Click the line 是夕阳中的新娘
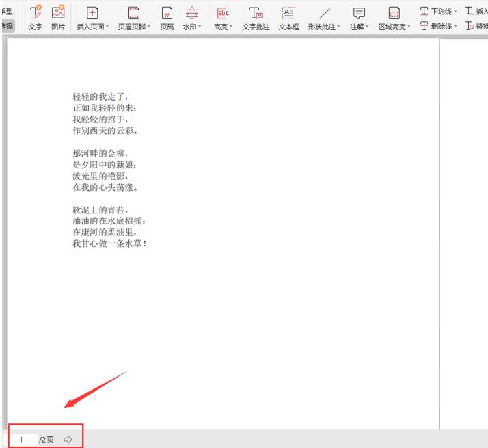Image resolution: width=488 pixels, height=448 pixels. pyautogui.click(x=105, y=165)
